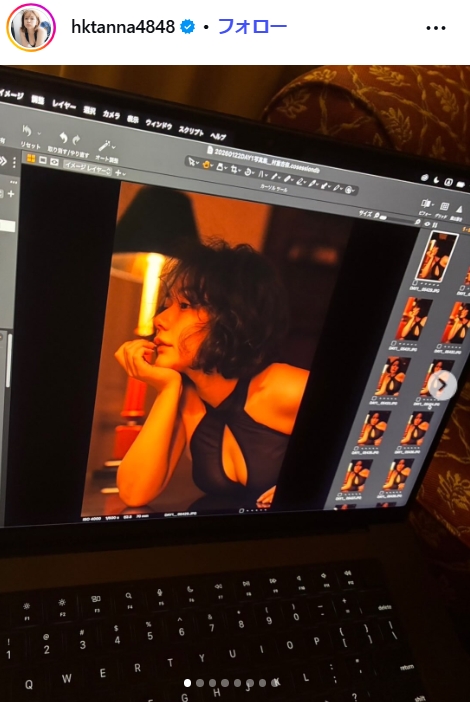Toggle the グリッド grid overlay icon
This screenshot has height=702, width=470.
click(x=444, y=206)
